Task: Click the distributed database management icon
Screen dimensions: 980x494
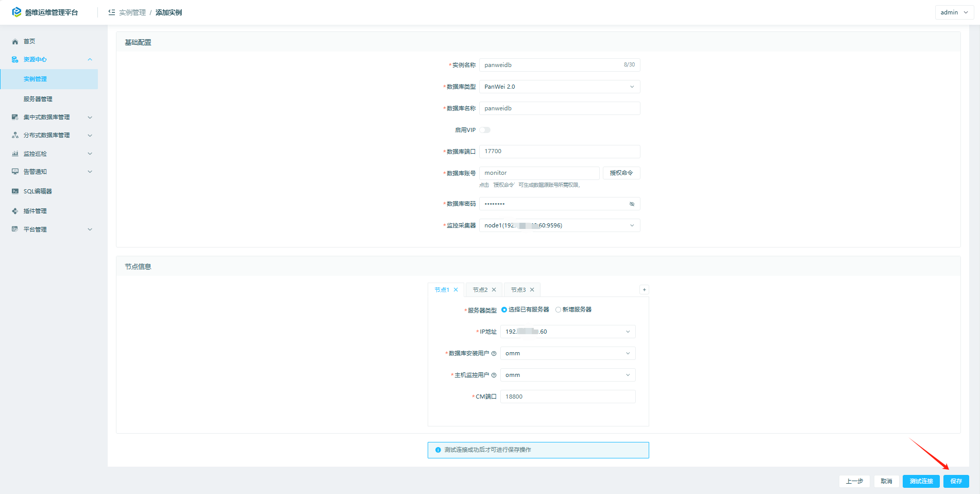Action: (15, 135)
